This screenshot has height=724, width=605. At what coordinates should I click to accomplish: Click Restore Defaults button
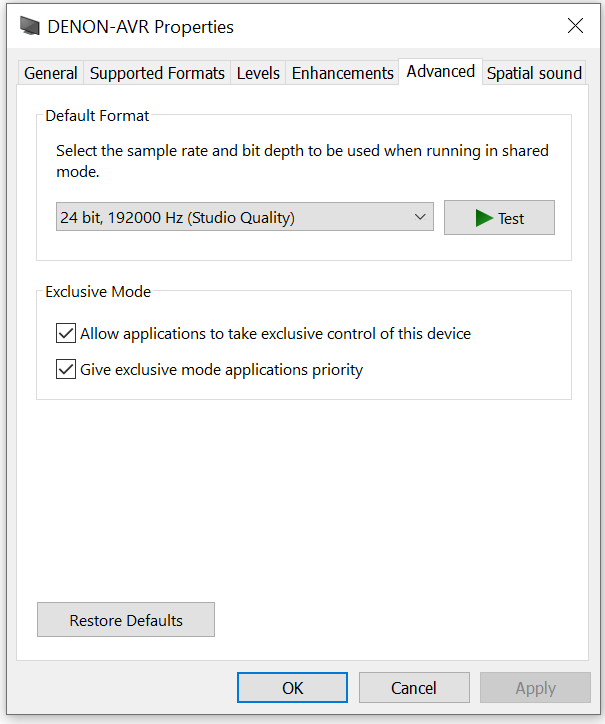coord(126,620)
